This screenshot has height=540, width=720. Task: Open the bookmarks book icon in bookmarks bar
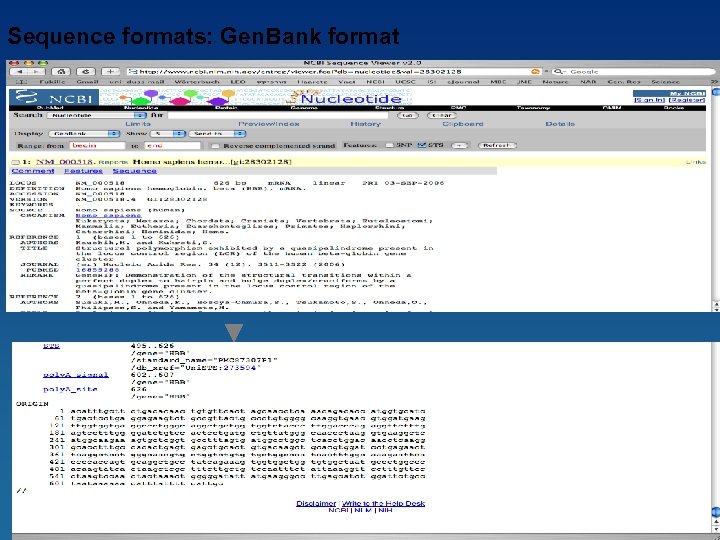pyautogui.click(x=21, y=82)
